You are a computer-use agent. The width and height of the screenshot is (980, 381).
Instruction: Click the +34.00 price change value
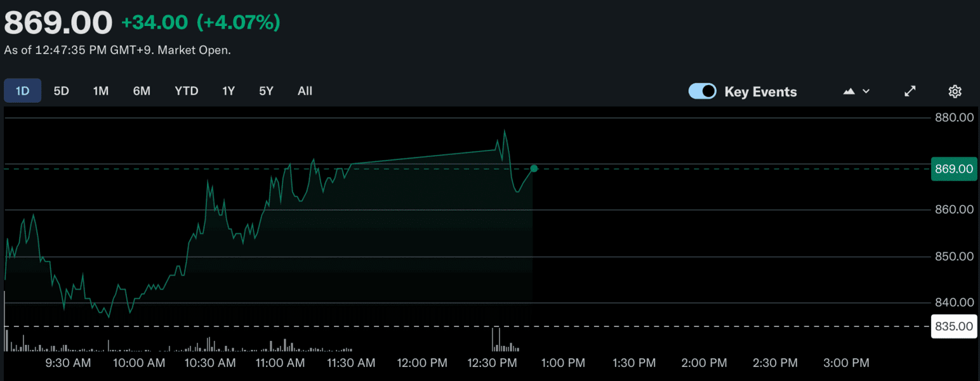155,23
